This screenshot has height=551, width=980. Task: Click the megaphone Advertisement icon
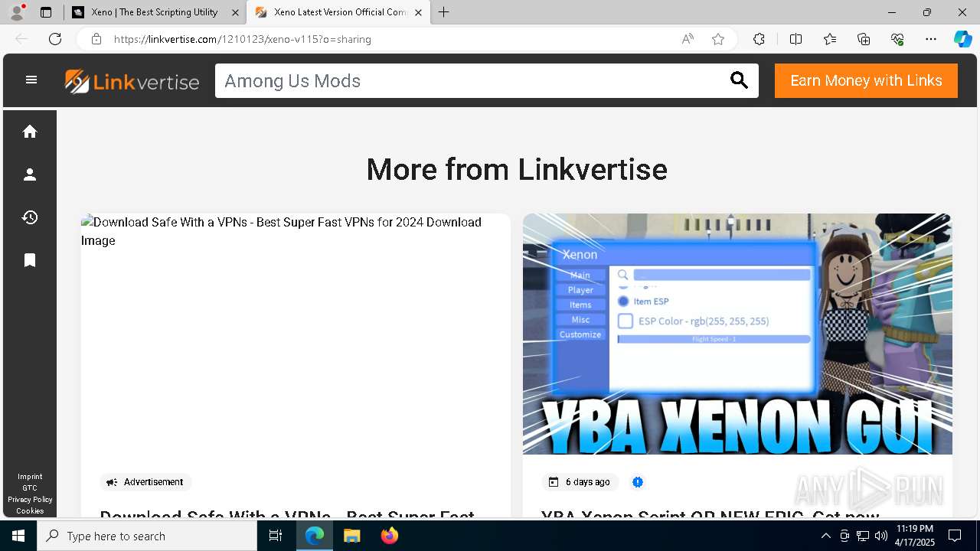click(112, 482)
